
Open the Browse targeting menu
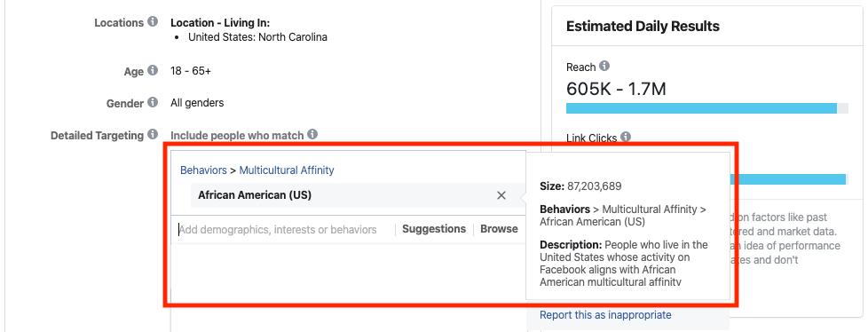[x=500, y=229]
